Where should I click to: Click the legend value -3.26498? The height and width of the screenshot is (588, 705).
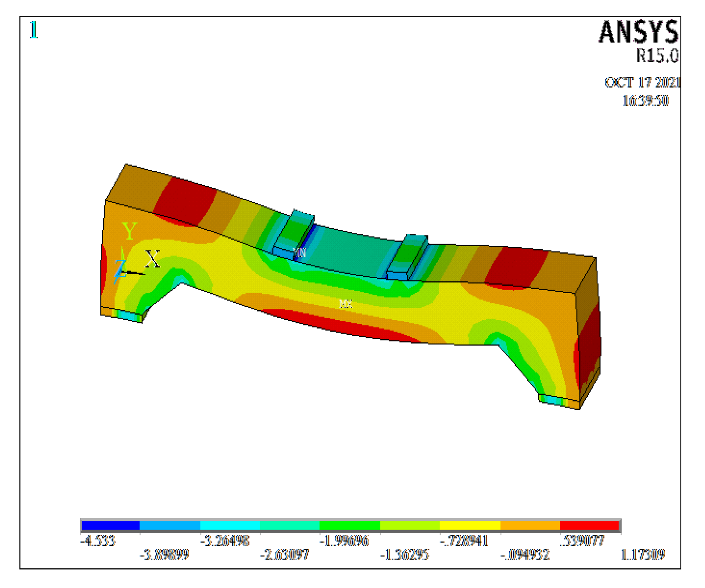click(x=225, y=541)
